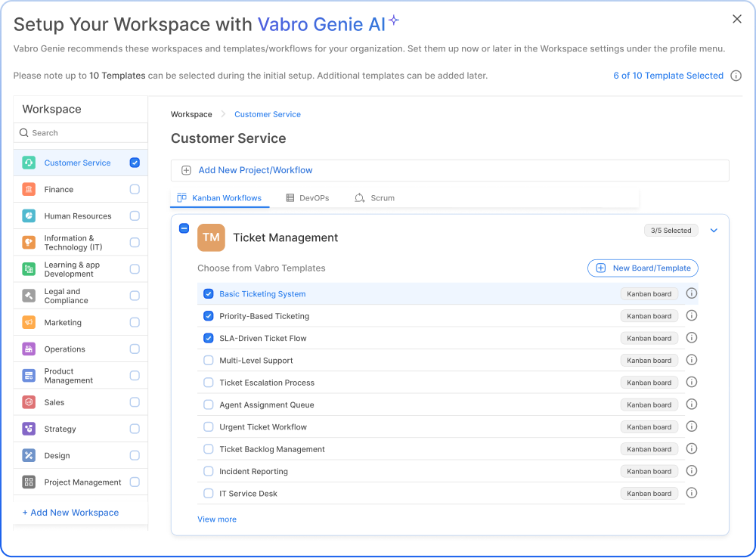Image resolution: width=756 pixels, height=558 pixels.
Task: Click the workspace Search field
Action: point(81,133)
